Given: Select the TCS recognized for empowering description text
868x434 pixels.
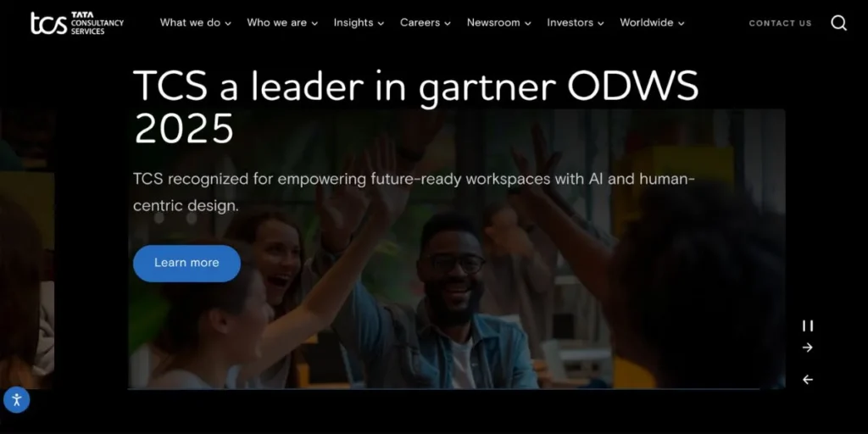Looking at the screenshot, I should (414, 192).
